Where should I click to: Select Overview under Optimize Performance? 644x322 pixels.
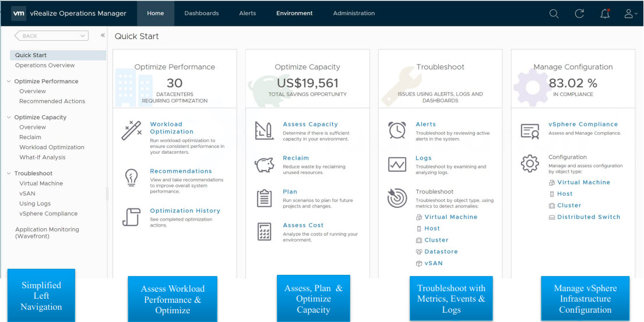coord(33,91)
